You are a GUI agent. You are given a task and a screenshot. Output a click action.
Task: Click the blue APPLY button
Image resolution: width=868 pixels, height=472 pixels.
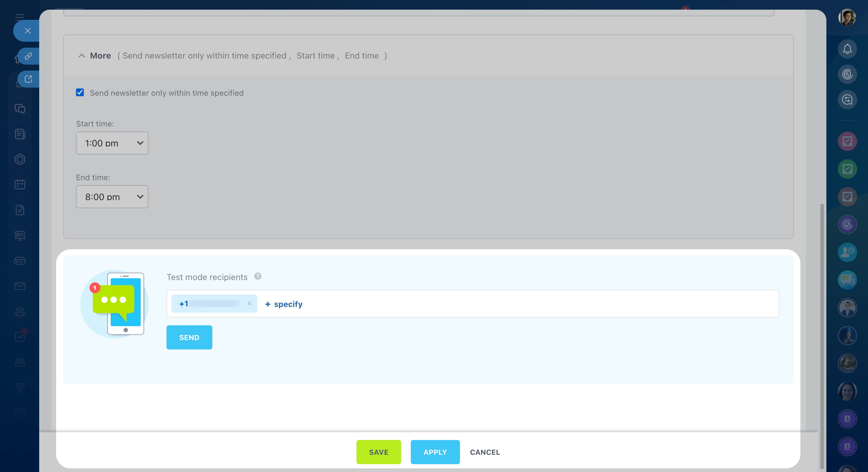pyautogui.click(x=435, y=452)
